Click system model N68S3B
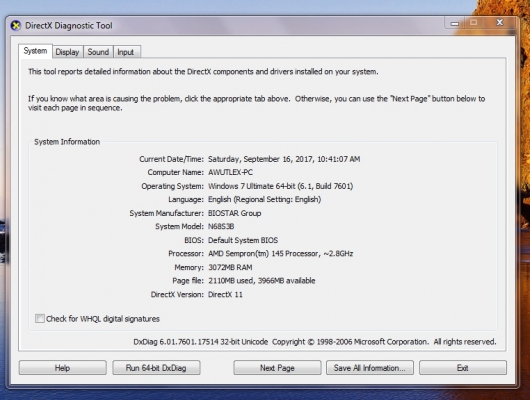 point(221,227)
